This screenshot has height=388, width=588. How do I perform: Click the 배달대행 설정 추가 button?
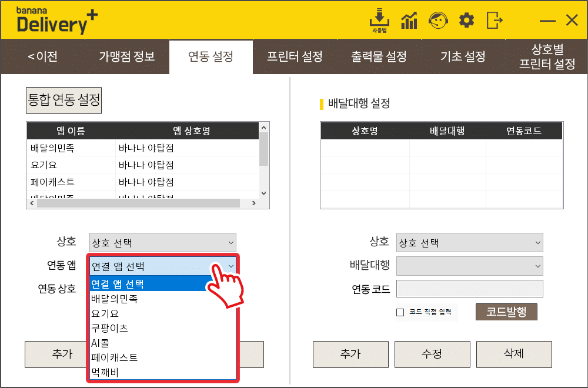pos(350,354)
